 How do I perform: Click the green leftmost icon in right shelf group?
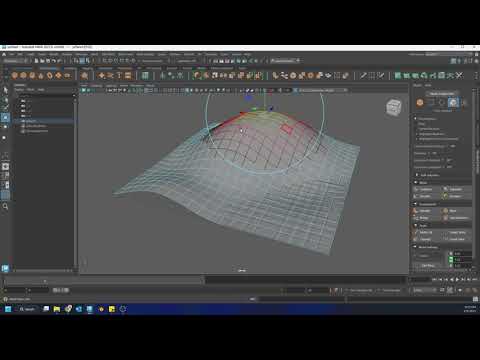click(x=398, y=76)
